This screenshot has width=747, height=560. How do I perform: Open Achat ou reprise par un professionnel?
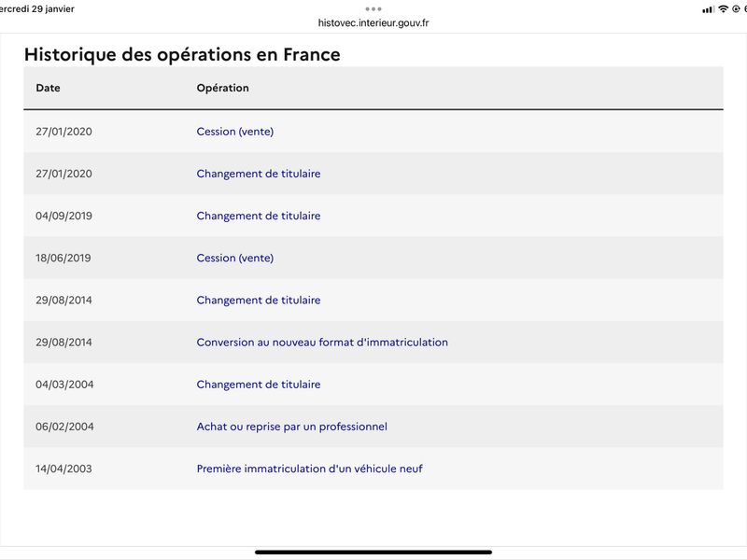point(291,427)
